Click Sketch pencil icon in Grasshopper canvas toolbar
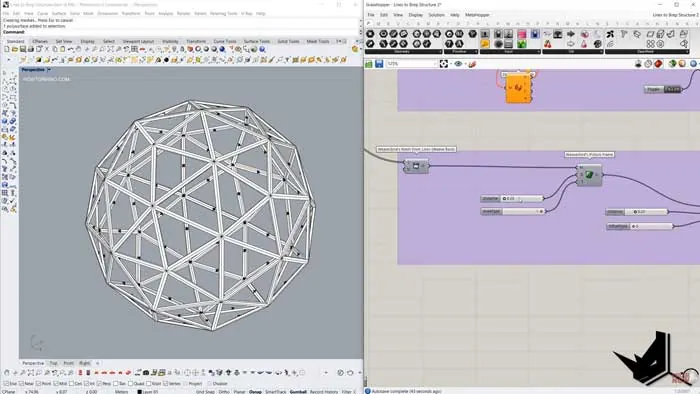 click(472, 64)
